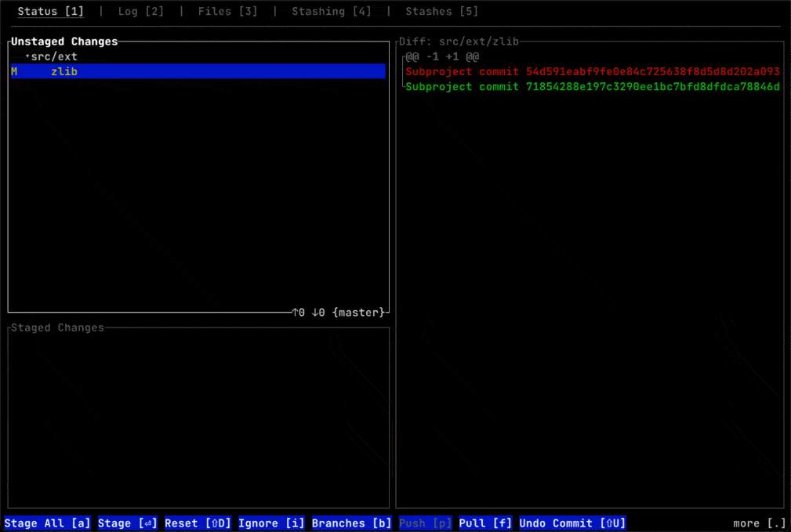Click the master branch indicator
This screenshot has height=532, width=791.
(359, 312)
